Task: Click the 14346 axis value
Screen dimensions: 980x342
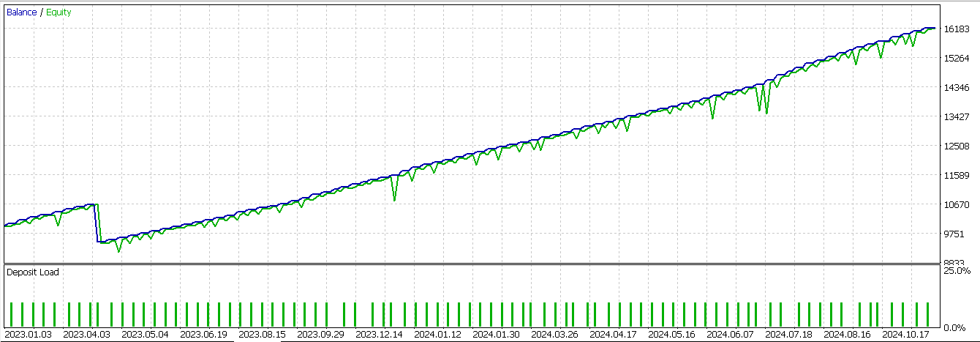Action: (x=955, y=88)
